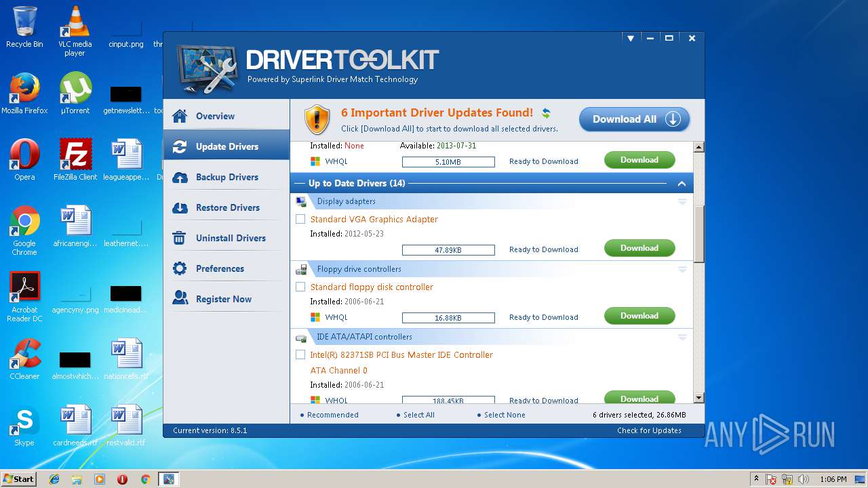Open CCleaner desktop shortcut
This screenshot has height=488, width=868.
coord(24,359)
